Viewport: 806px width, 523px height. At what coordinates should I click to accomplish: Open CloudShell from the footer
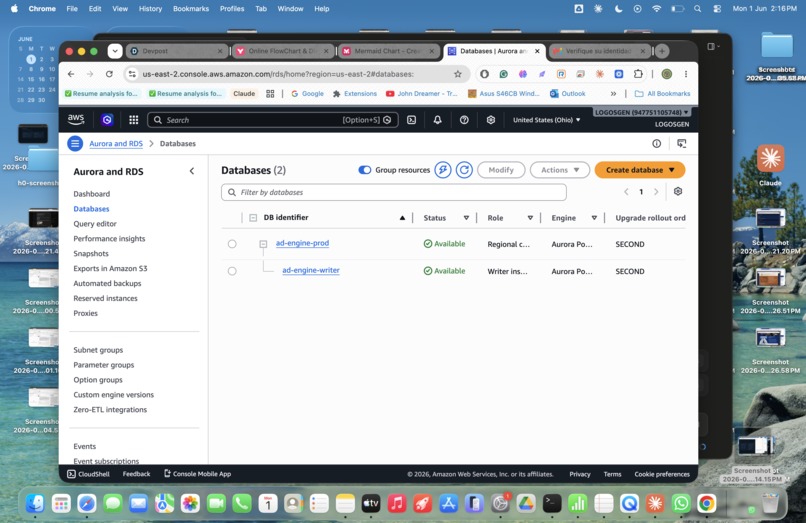pos(88,474)
